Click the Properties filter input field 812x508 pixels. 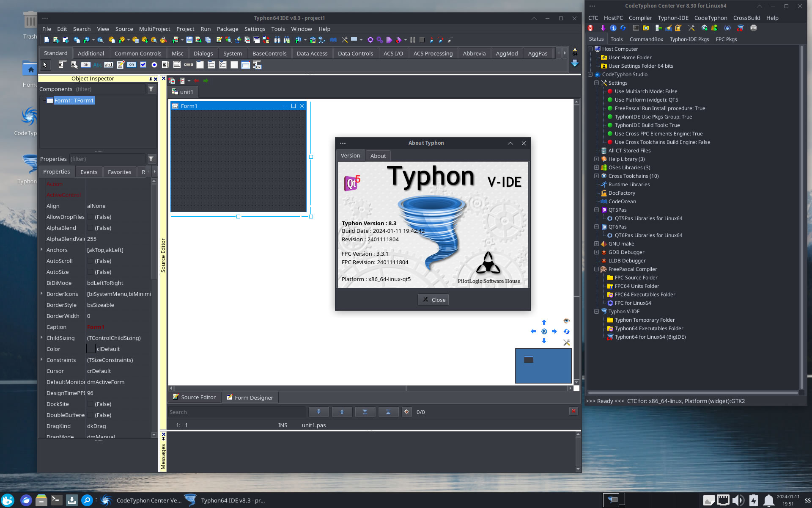[107, 159]
